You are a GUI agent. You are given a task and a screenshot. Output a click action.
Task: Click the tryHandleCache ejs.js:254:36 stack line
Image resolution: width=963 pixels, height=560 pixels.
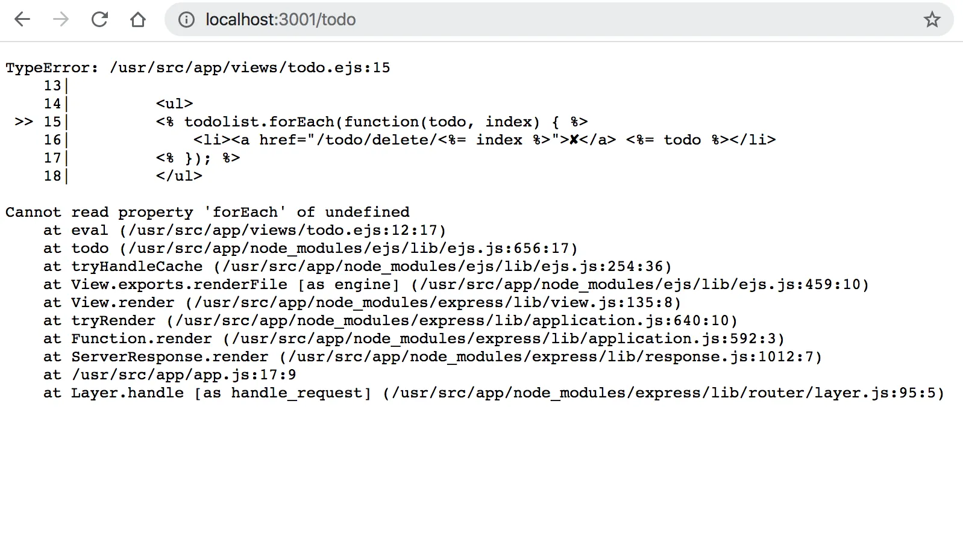[357, 266]
